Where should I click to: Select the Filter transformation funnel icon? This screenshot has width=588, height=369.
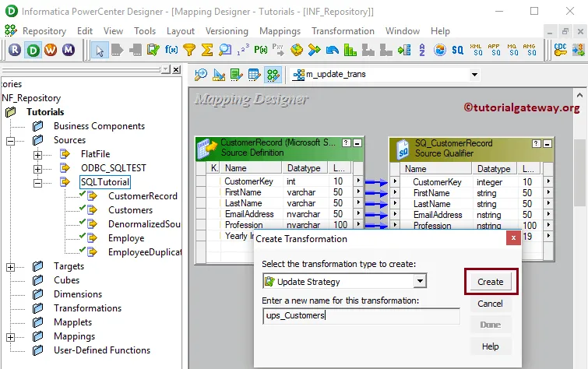pyautogui.click(x=189, y=50)
